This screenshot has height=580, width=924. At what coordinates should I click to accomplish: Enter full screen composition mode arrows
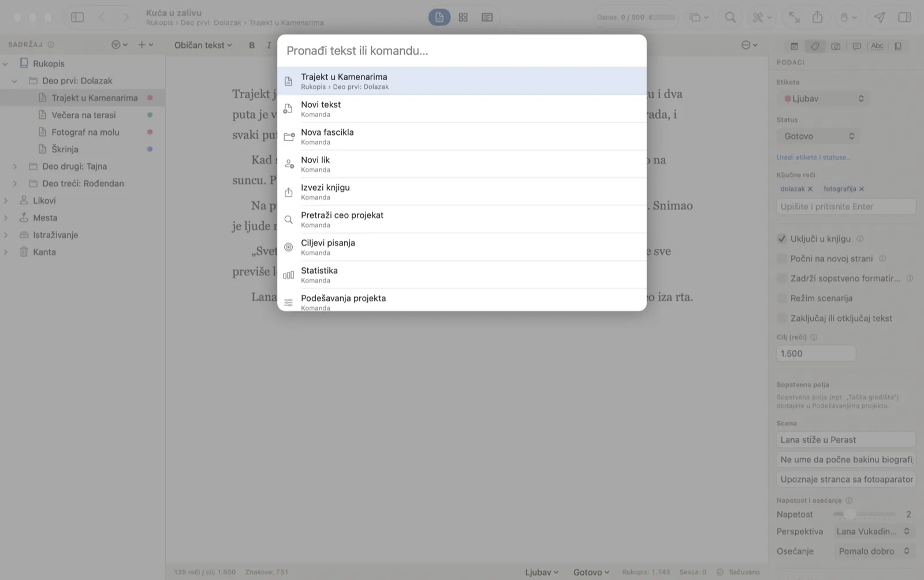[794, 17]
